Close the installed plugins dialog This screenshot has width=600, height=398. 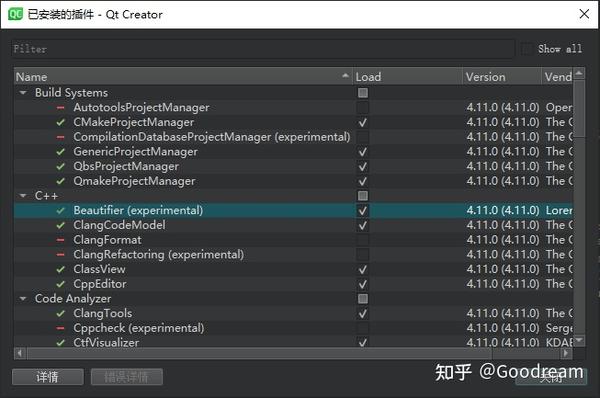point(584,14)
